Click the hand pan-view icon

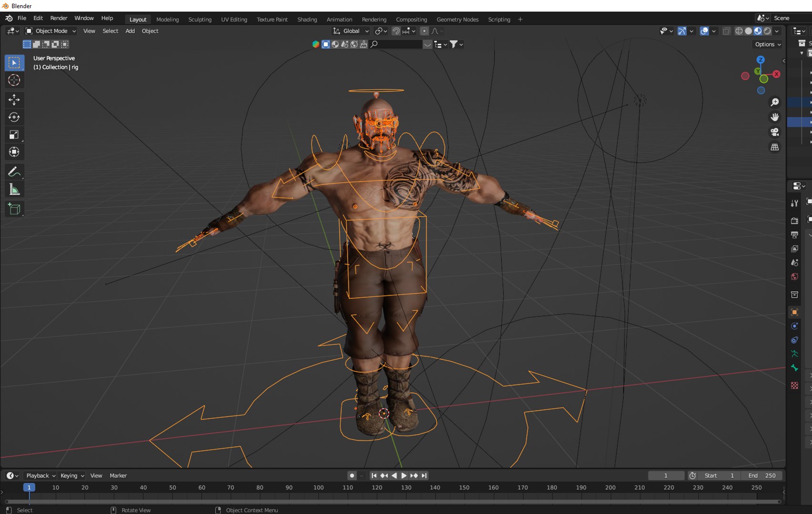point(775,117)
